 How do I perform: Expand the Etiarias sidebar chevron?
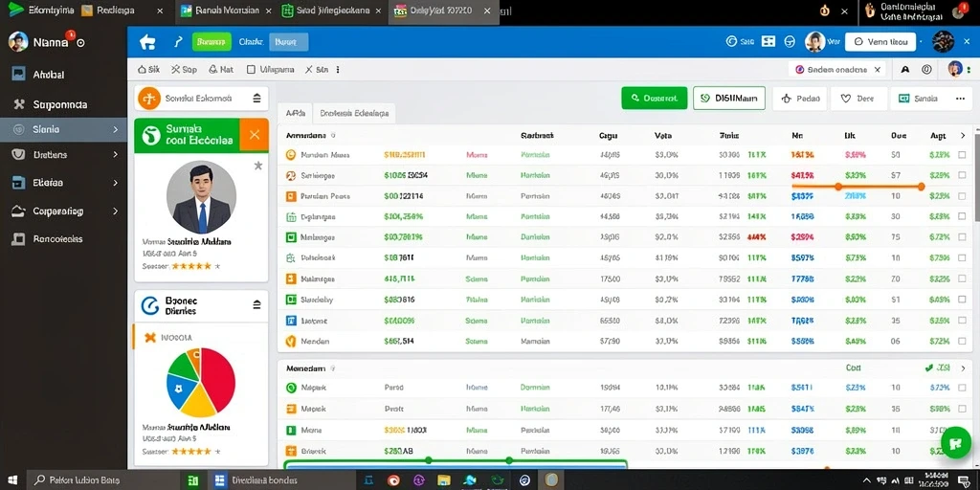pos(116,183)
